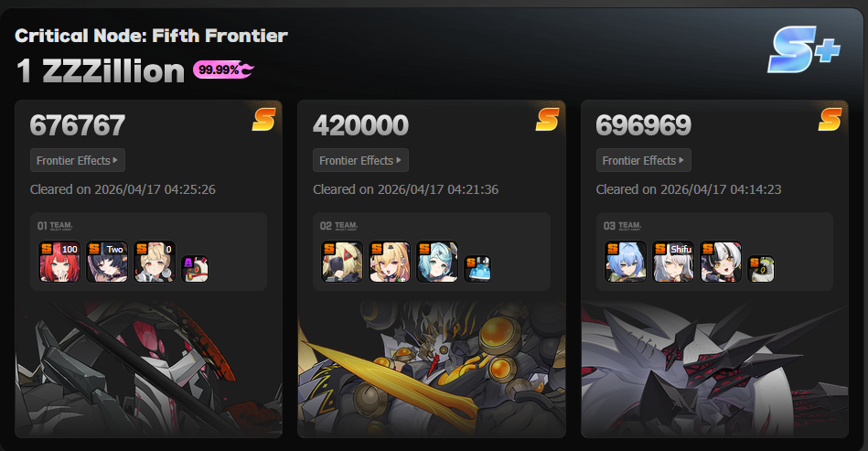Click the masked blonde agent in Team 02
The height and width of the screenshot is (451, 868).
tap(342, 262)
